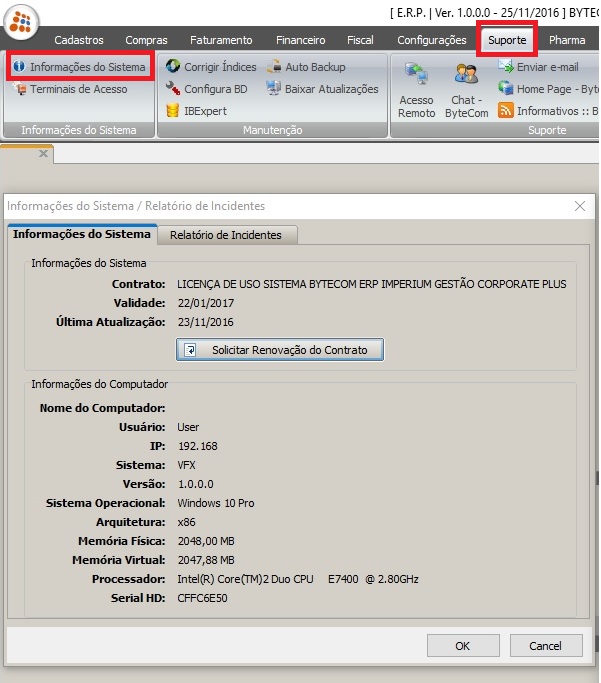Open the Financeiro ribbon tab
The image size is (601, 683).
[300, 40]
